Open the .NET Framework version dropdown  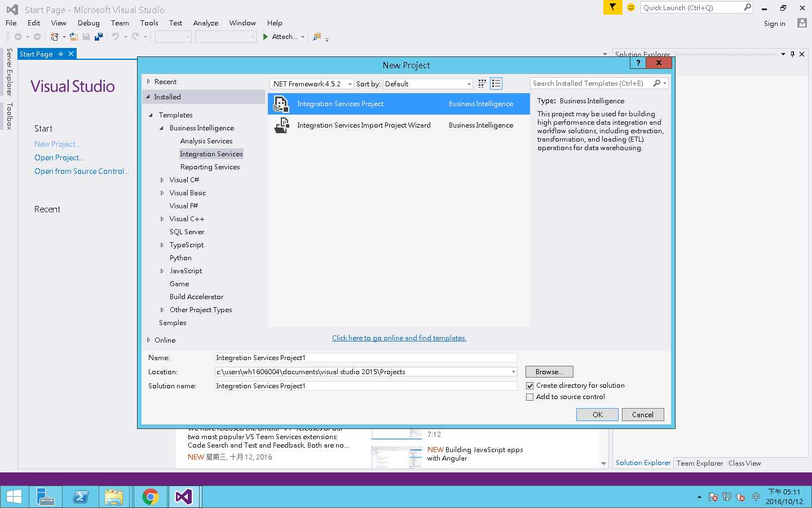(312, 84)
